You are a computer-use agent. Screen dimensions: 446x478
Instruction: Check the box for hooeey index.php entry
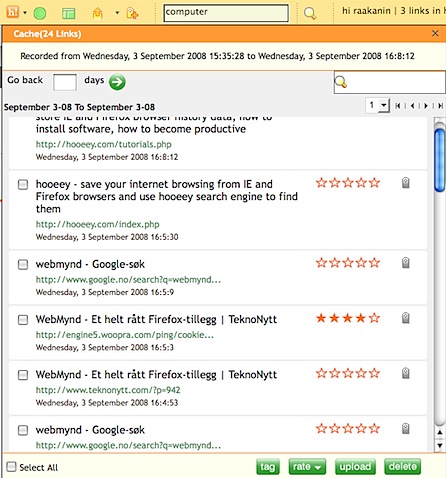[23, 184]
